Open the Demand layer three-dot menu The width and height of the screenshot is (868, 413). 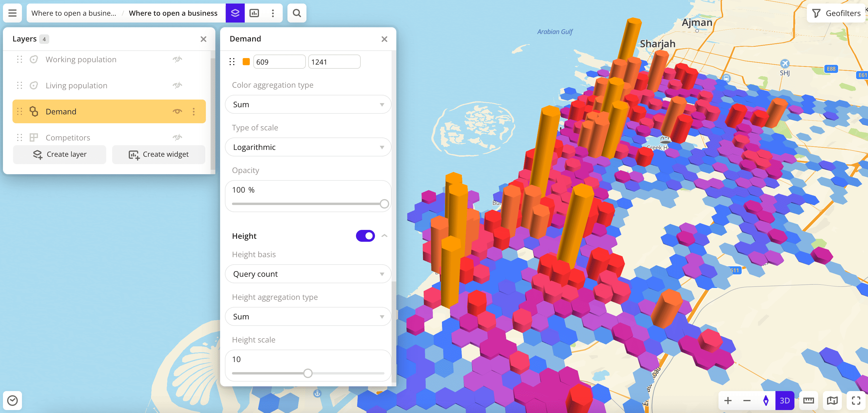(193, 111)
